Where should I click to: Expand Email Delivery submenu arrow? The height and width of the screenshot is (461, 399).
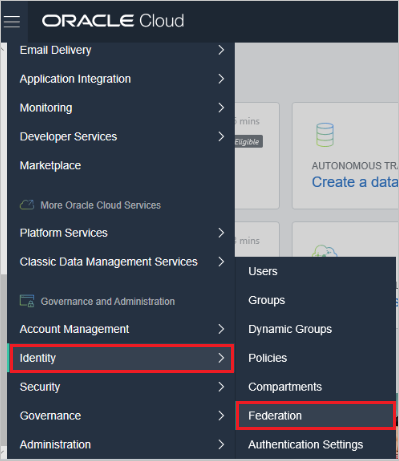pos(221,50)
